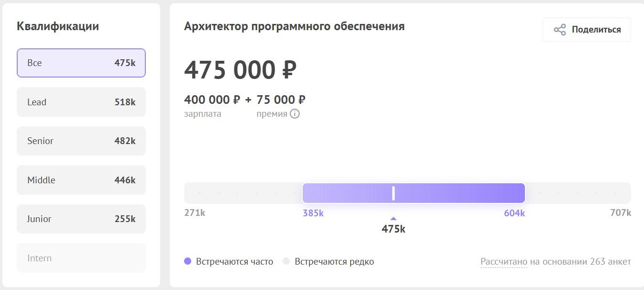Choose the Junior qualification option

pyautogui.click(x=81, y=219)
